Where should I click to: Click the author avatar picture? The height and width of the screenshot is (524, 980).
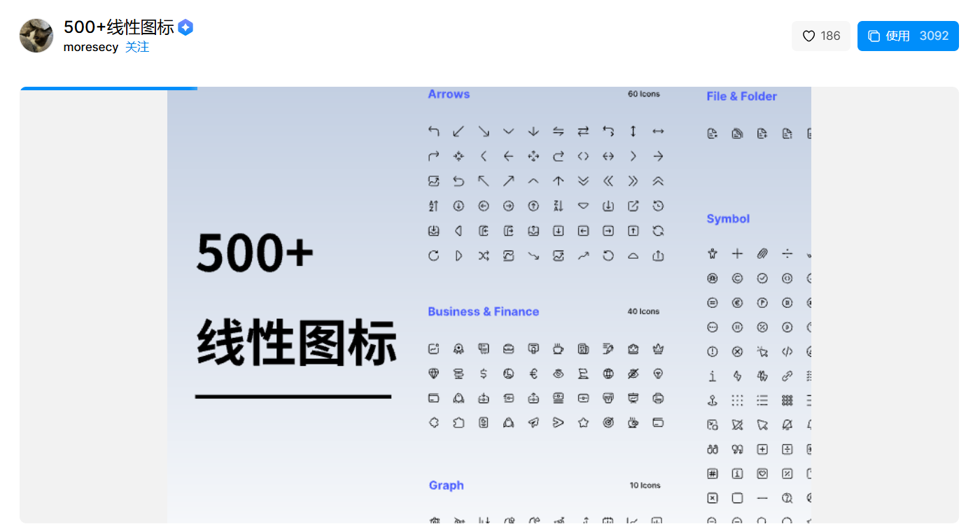[36, 36]
